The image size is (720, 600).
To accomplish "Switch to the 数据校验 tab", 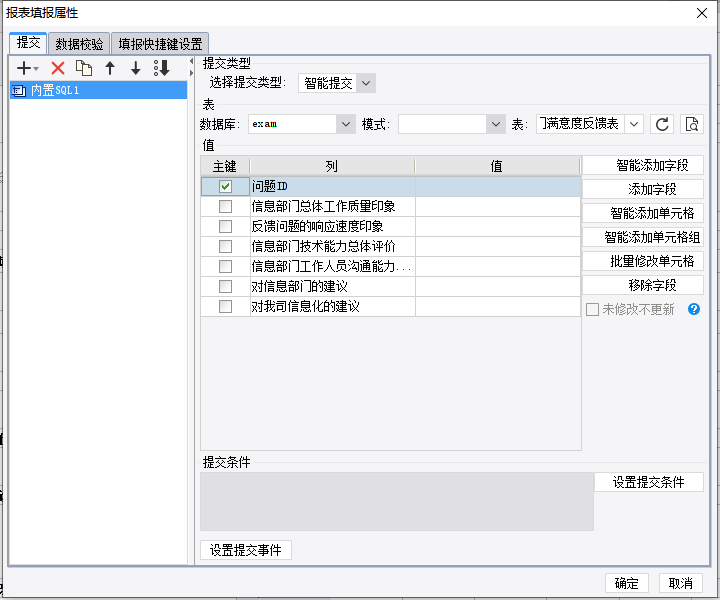I will pyautogui.click(x=79, y=44).
